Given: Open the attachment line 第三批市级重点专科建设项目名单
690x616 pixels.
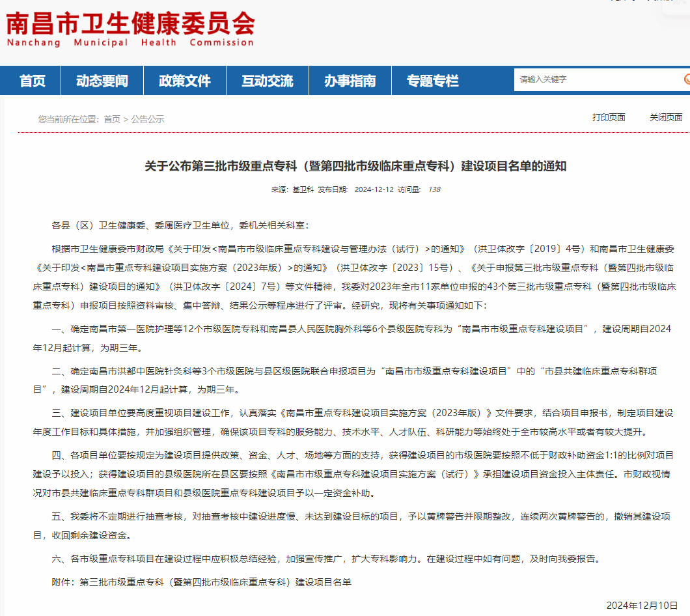Looking at the screenshot, I should 202,582.
